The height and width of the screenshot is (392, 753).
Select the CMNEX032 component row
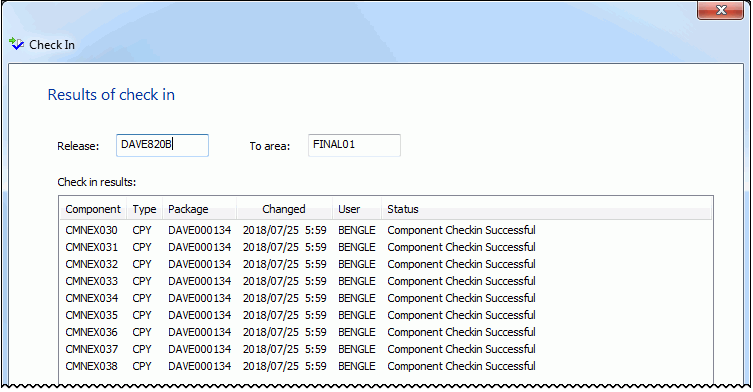[x=386, y=264]
